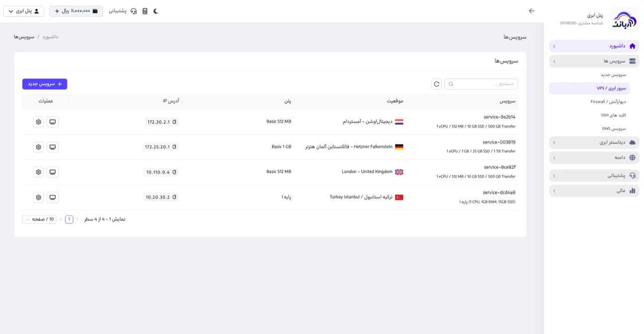Click the service-8ce82f name

click(500, 167)
